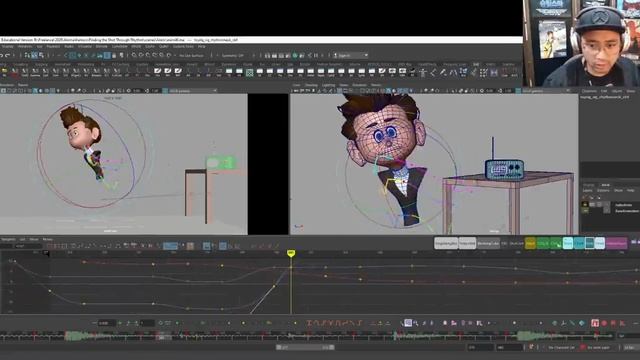Screen dimensions: 640x360
Task: Open the Deform menu
Action: (101, 47)
